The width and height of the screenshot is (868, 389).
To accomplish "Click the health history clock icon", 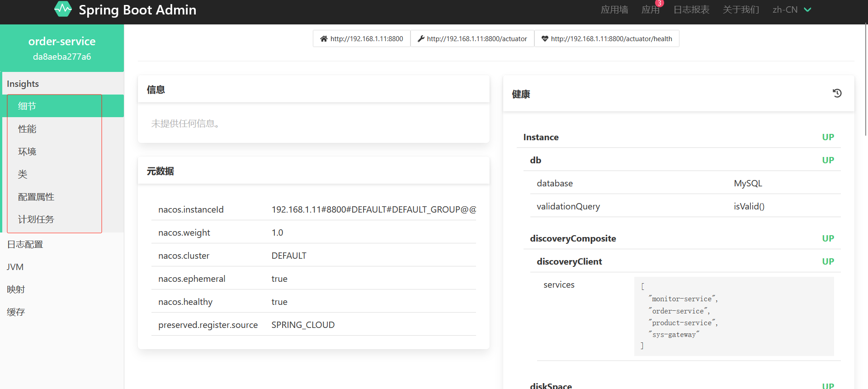I will coord(837,93).
